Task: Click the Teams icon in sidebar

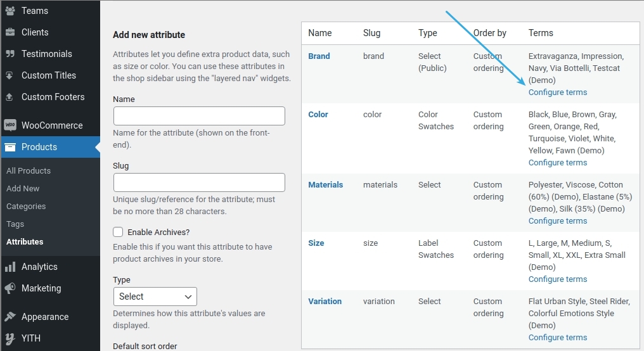Action: tap(10, 11)
